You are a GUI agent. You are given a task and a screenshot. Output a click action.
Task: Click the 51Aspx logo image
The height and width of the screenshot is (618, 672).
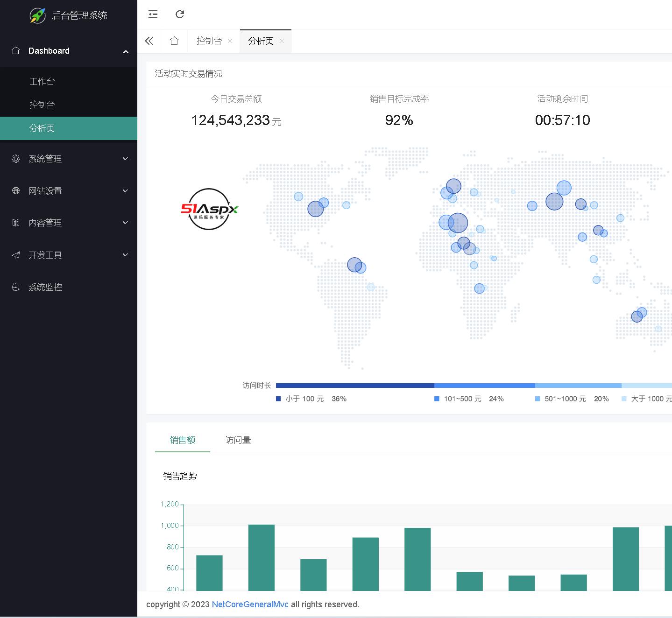pos(209,209)
